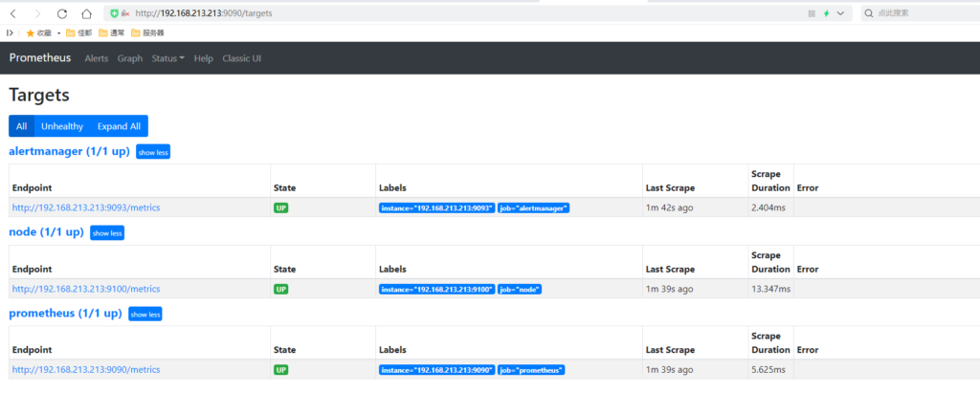980x393 pixels.
Task: Click the browser forward arrow
Action: [37, 13]
